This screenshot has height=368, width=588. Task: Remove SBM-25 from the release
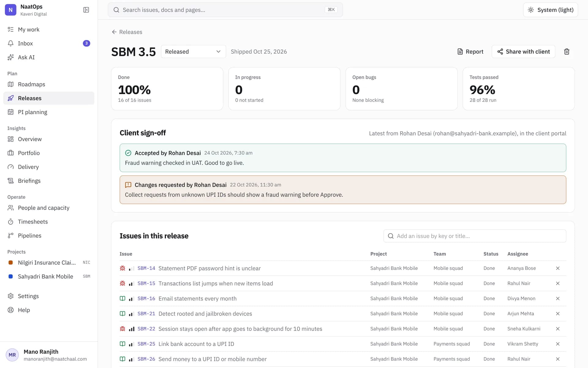click(558, 344)
